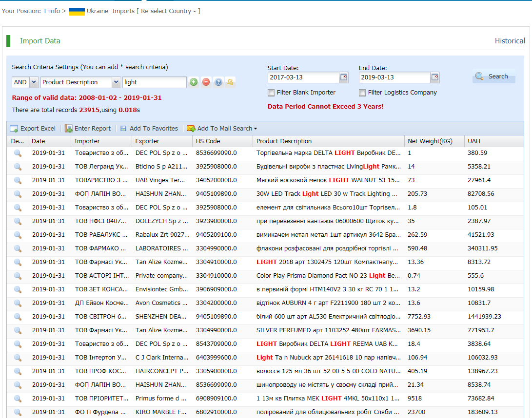This screenshot has width=532, height=418.
Task: Click the Search button
Action: click(x=493, y=76)
